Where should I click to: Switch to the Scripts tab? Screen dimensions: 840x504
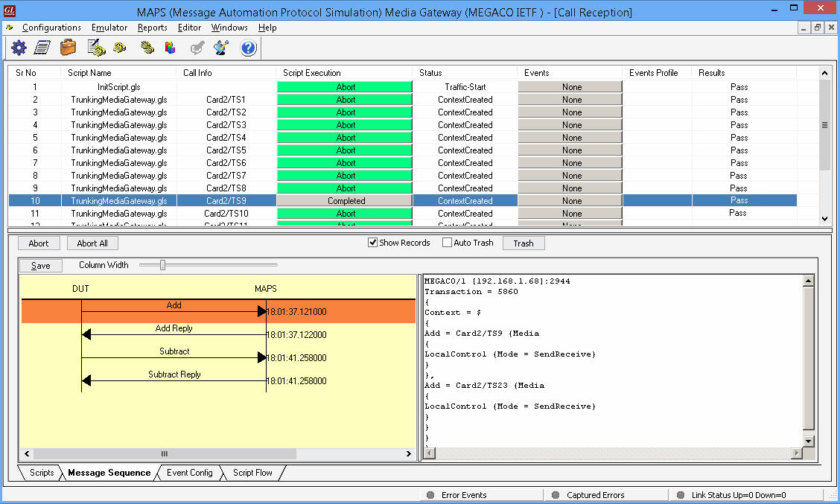41,473
